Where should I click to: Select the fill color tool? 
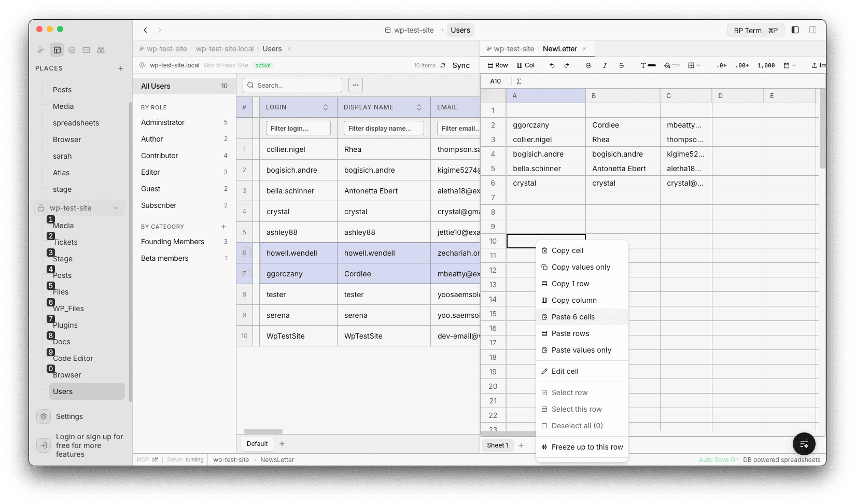(x=667, y=65)
